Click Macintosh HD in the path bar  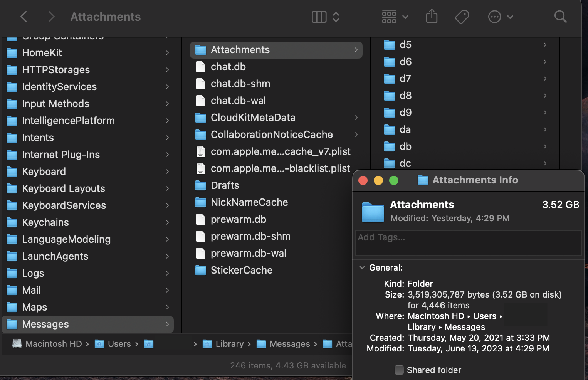(x=54, y=344)
